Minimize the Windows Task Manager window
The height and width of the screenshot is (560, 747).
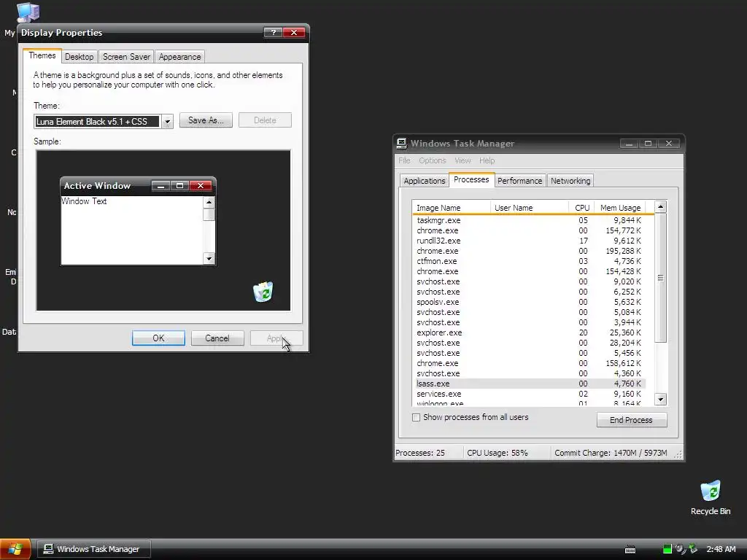629,144
